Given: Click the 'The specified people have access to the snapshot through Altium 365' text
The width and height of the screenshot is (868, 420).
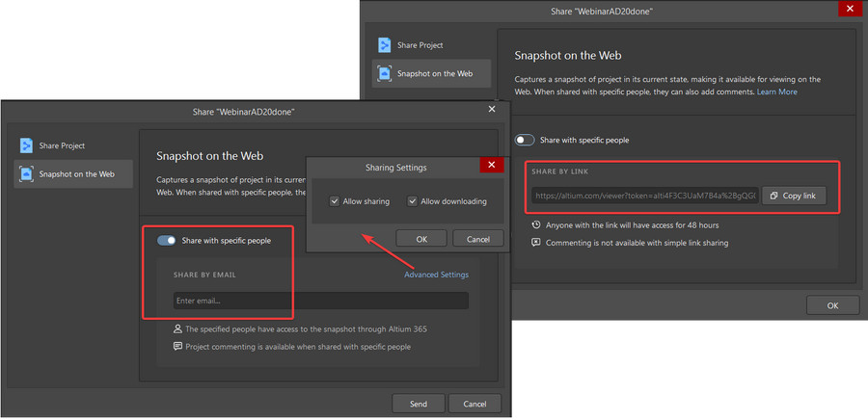Looking at the screenshot, I should (306, 328).
